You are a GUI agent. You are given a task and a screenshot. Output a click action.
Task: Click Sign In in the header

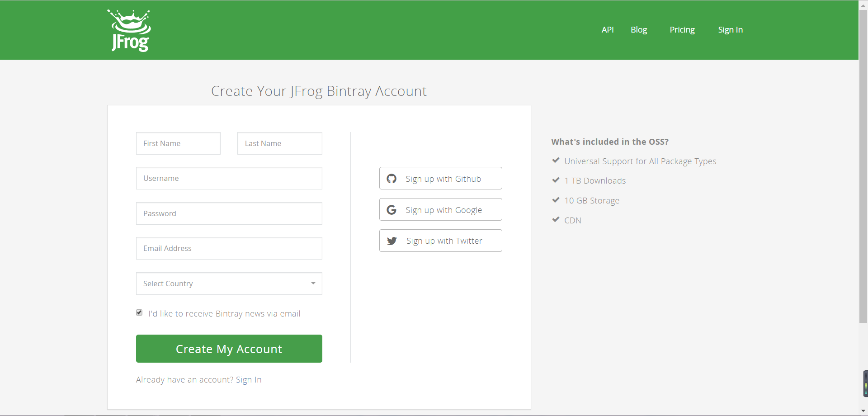[731, 30]
